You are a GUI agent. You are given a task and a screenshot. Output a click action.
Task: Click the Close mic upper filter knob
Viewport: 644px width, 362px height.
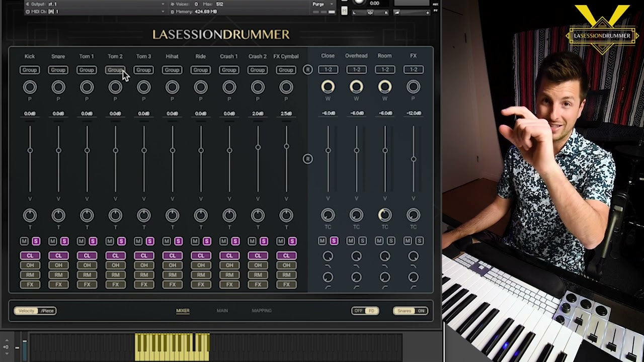tap(328, 256)
